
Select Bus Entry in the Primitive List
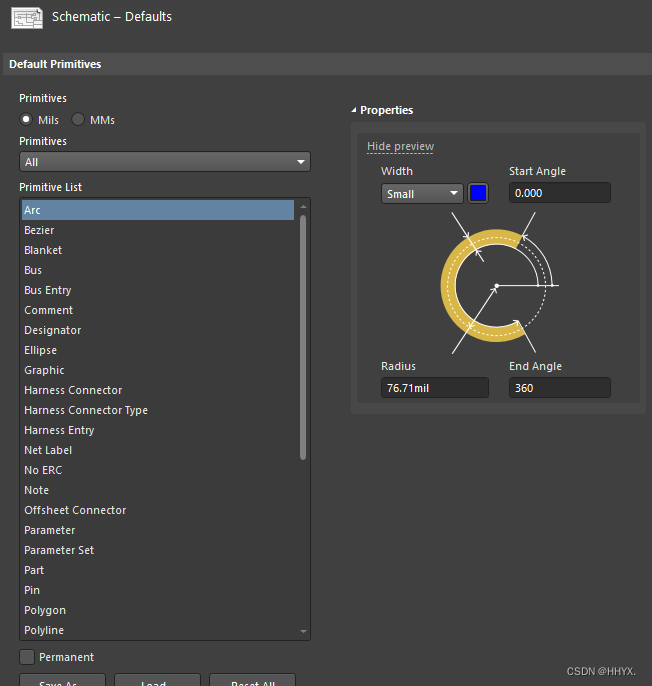click(x=158, y=290)
